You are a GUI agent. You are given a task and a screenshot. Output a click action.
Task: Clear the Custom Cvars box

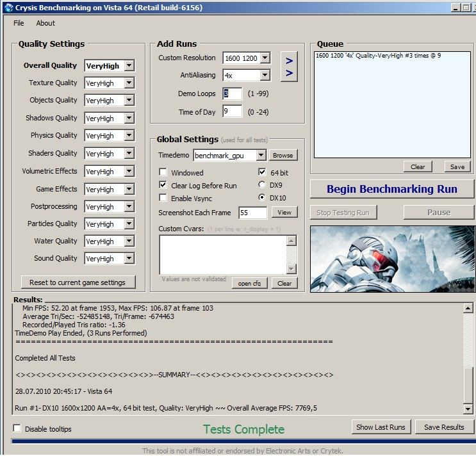[284, 283]
